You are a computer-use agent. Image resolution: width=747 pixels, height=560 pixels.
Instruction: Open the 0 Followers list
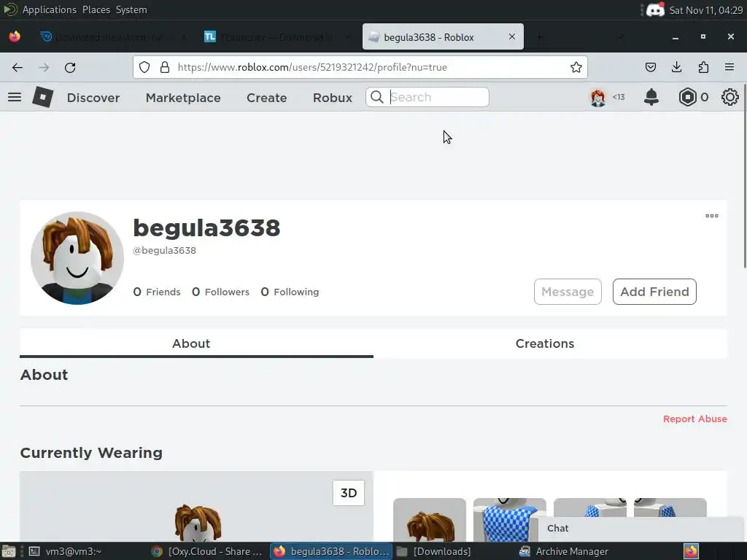coord(220,292)
